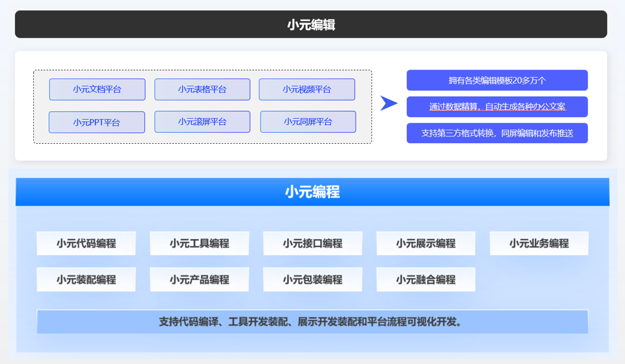Select the 小元代码编程 card
The image size is (625, 364).
[86, 244]
